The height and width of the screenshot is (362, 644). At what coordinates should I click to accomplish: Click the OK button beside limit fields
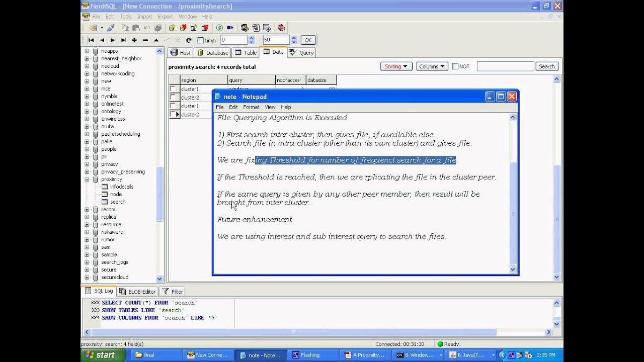click(x=307, y=40)
